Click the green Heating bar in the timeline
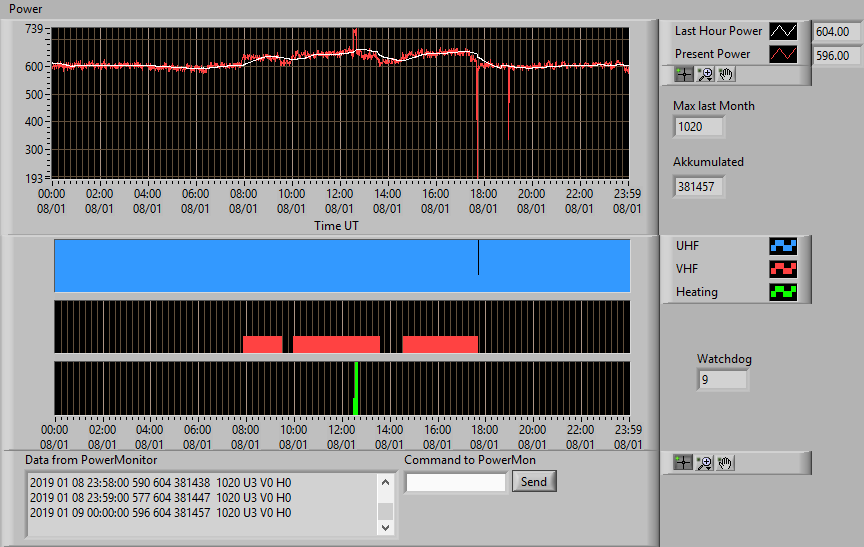Screen dimensions: 864x547 [x=356, y=388]
